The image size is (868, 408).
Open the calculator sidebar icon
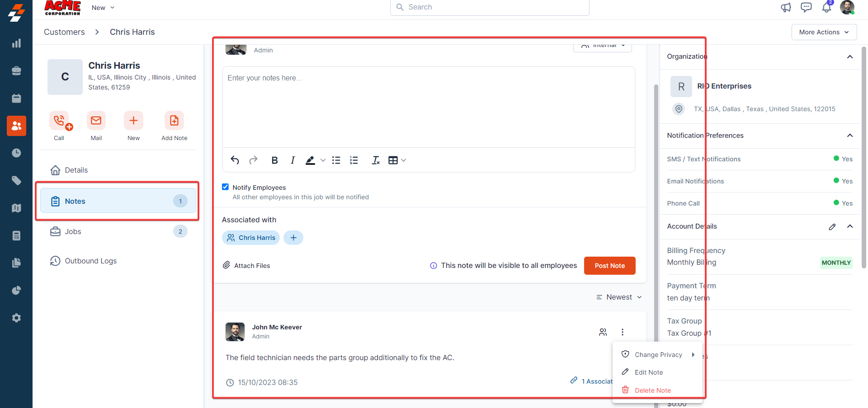tap(16, 235)
